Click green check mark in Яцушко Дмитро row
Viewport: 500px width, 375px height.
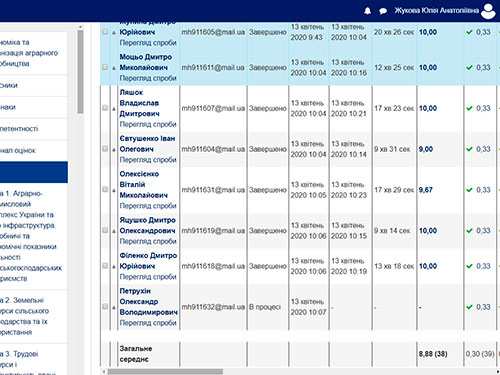click(469, 231)
